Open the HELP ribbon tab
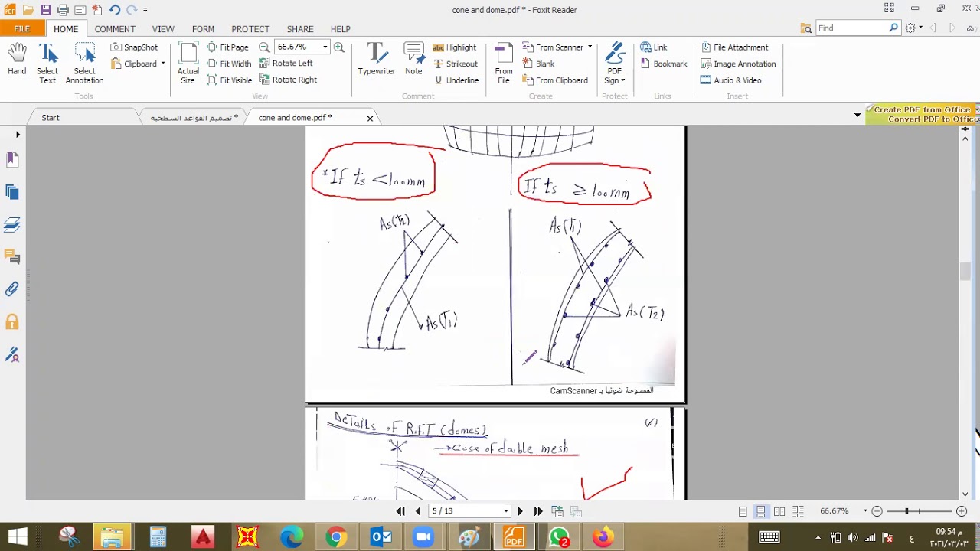Image resolution: width=980 pixels, height=551 pixels. 340,29
